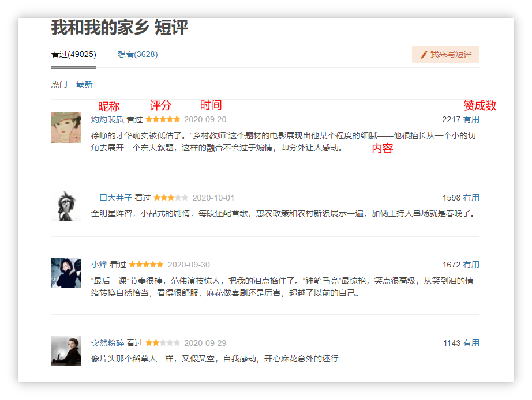Click the avatar of reviewer 小烨

(66, 273)
